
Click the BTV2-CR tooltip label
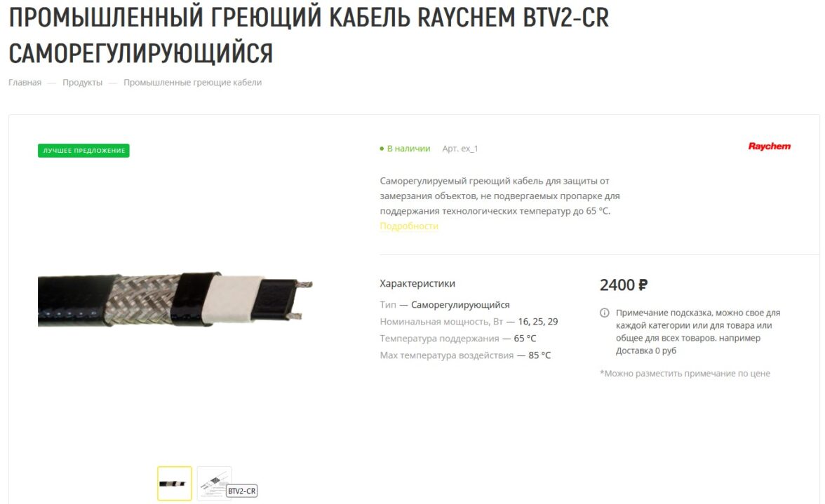[x=241, y=491]
